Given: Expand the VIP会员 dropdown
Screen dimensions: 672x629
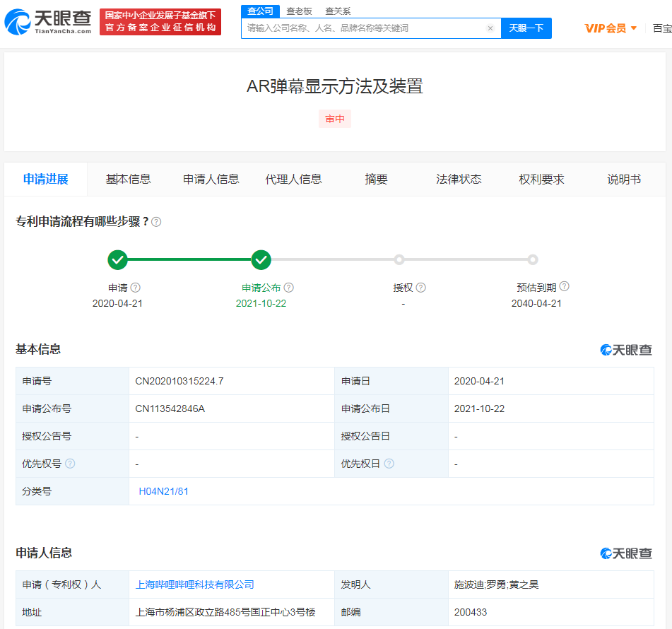Looking at the screenshot, I should click(611, 28).
